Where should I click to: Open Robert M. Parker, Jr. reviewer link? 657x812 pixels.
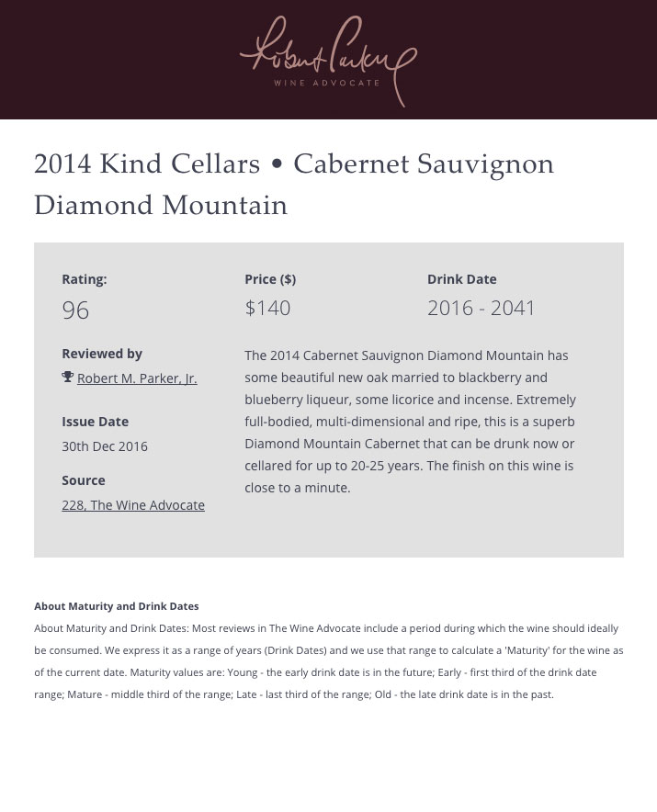[137, 378]
